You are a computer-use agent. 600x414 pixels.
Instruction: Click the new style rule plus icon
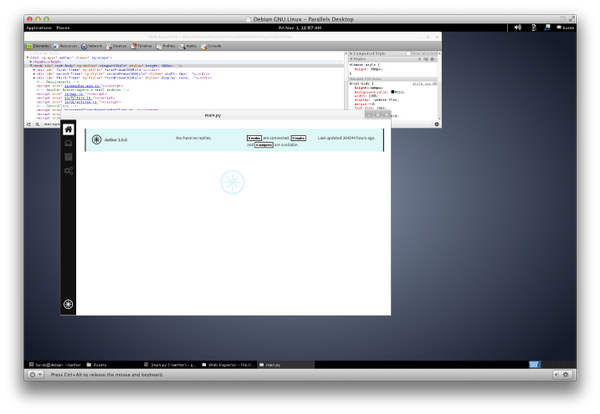click(420, 59)
